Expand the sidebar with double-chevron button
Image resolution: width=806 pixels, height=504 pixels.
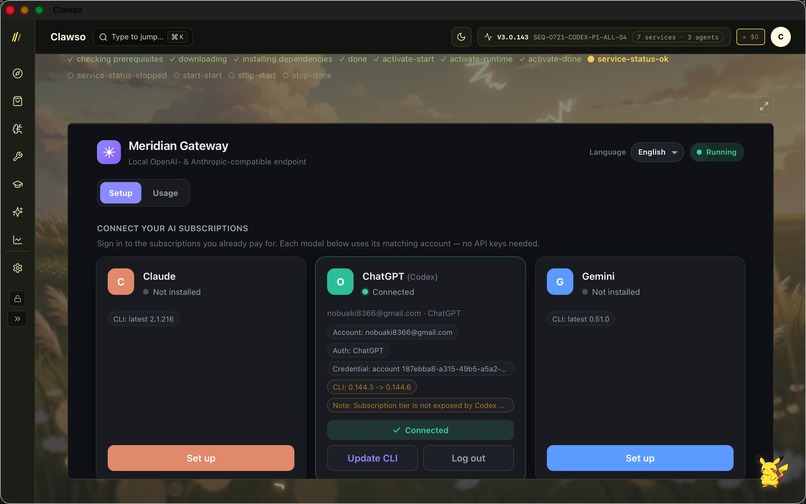tap(17, 319)
